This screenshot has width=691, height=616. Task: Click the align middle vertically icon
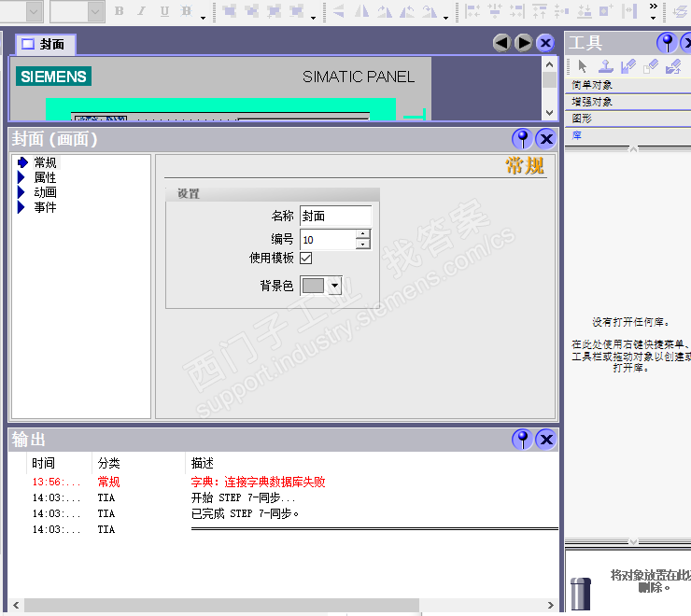562,11
